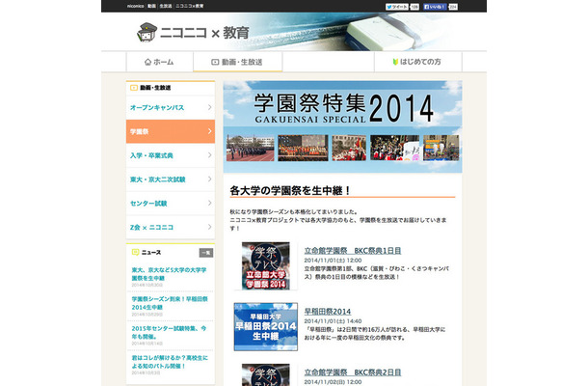This screenshot has height=386, width=588.
Task: Click the chevron on the Z会 × ニコニコ row
Action: 209,227
